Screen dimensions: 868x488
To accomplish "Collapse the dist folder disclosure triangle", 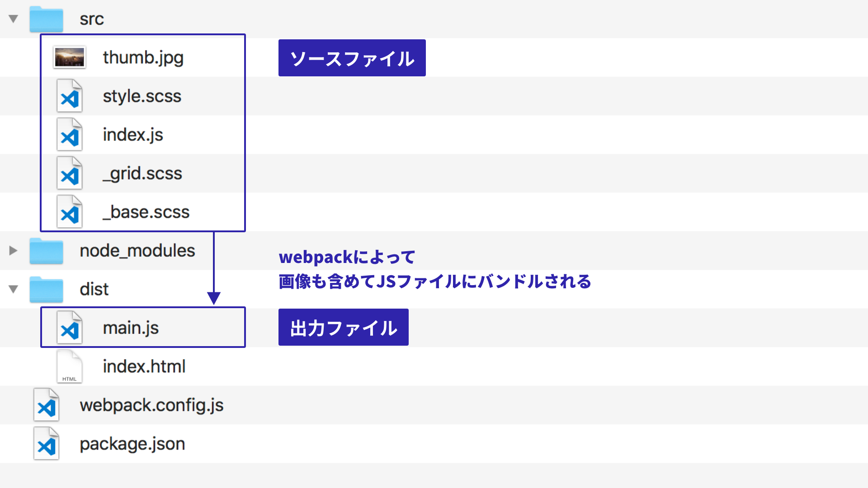I will pos(13,289).
